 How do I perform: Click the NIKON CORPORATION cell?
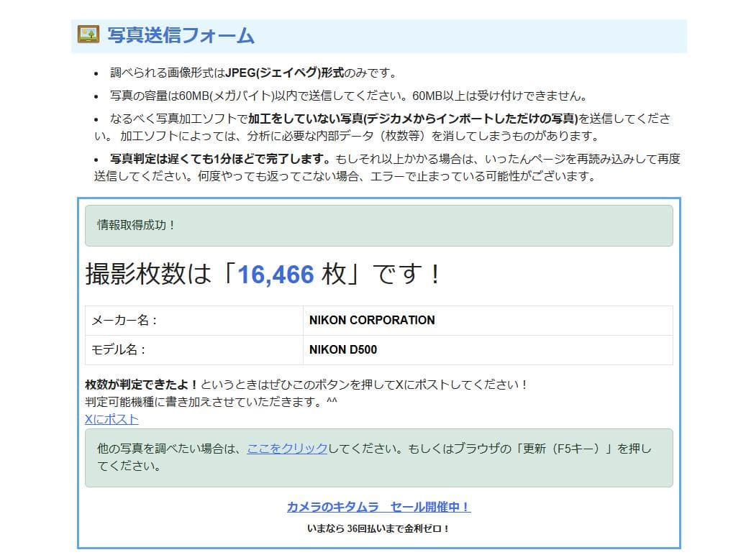click(488, 321)
